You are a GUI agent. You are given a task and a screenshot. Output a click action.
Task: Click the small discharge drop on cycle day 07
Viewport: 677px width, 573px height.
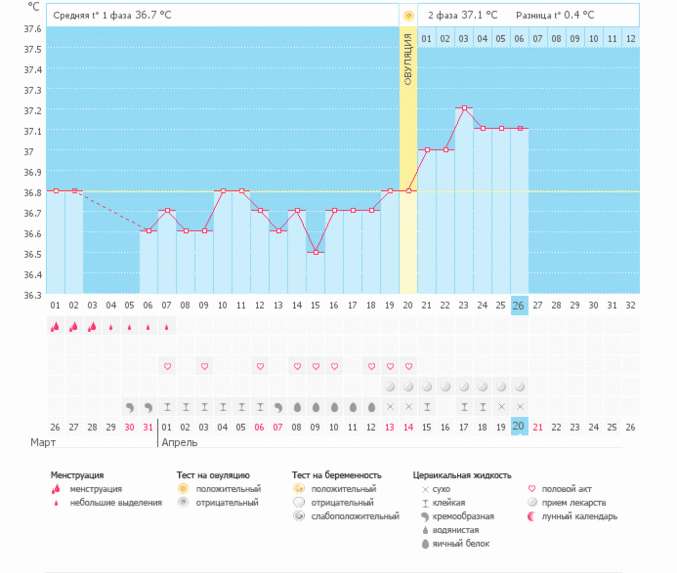click(x=166, y=326)
